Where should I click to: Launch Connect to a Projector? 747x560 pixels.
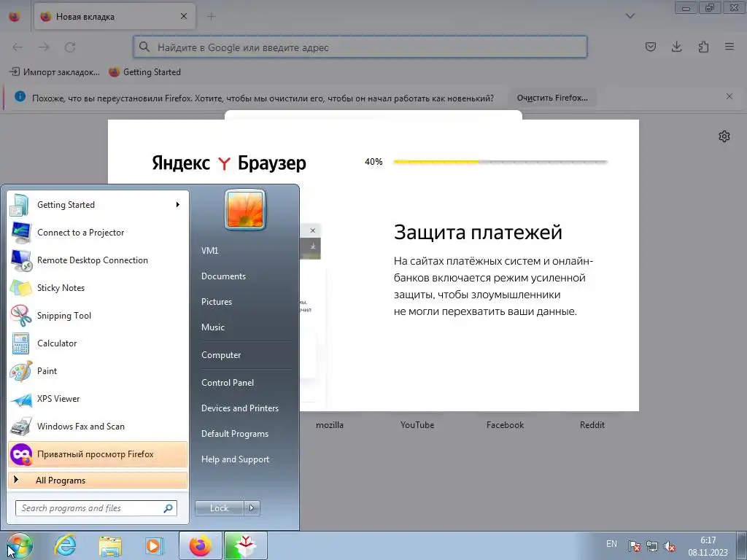point(98,233)
